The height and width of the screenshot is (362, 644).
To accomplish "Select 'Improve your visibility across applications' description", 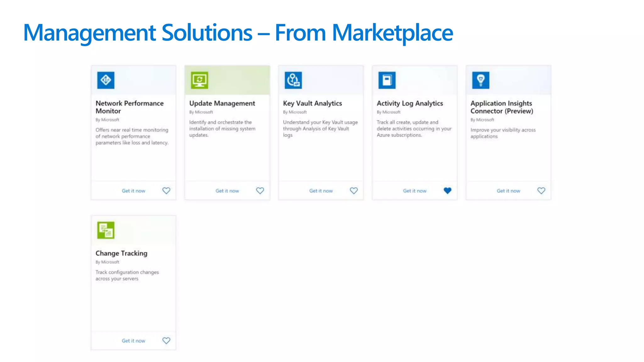I will pyautogui.click(x=503, y=133).
